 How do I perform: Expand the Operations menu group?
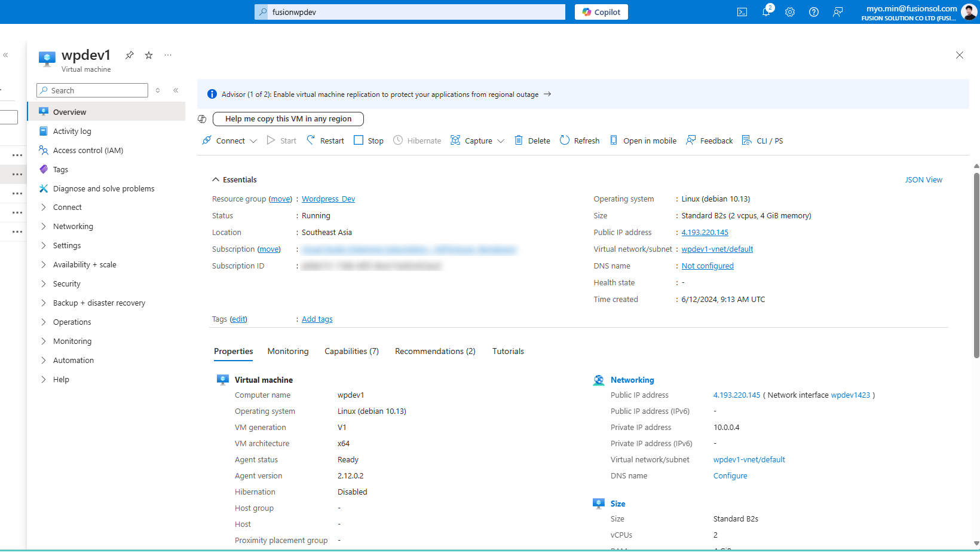[x=44, y=322]
